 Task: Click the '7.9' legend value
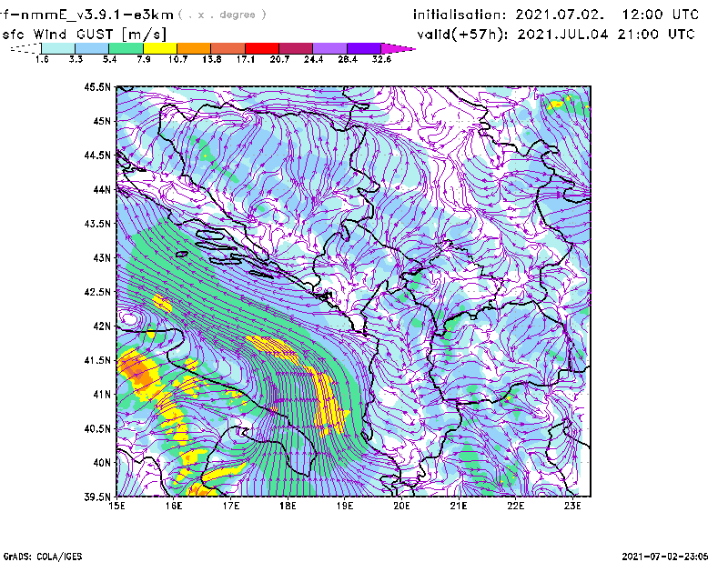[144, 59]
